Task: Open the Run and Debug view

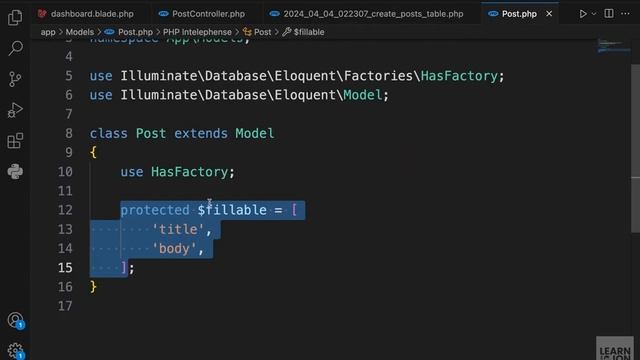Action: coord(15,110)
